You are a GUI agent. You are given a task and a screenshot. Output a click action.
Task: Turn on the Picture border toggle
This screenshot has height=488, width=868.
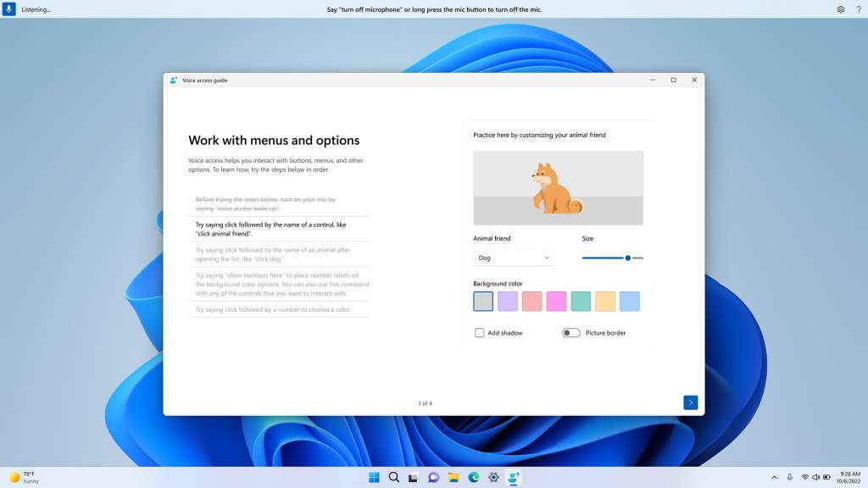pyautogui.click(x=573, y=333)
